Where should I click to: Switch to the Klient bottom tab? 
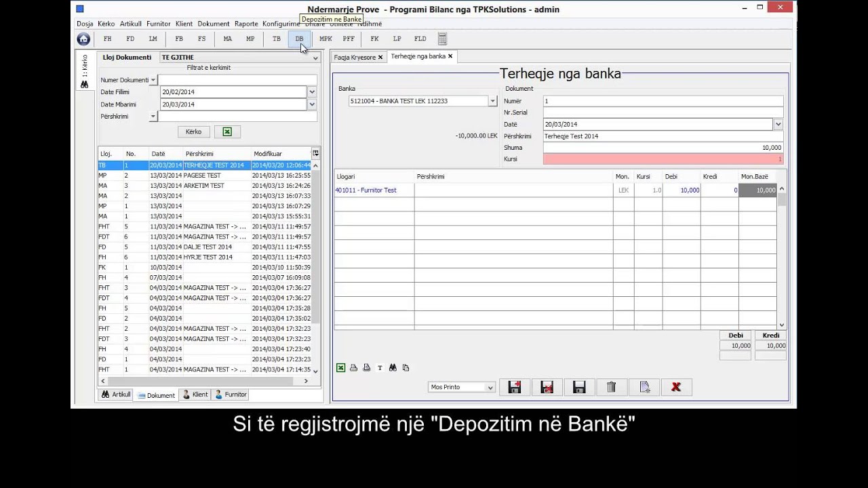[x=195, y=394]
